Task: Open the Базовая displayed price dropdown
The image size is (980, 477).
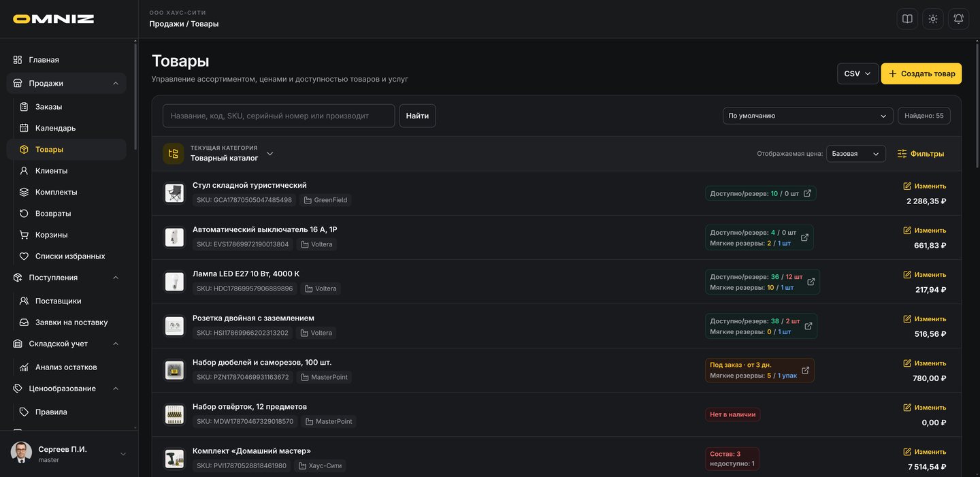Action: pyautogui.click(x=856, y=154)
